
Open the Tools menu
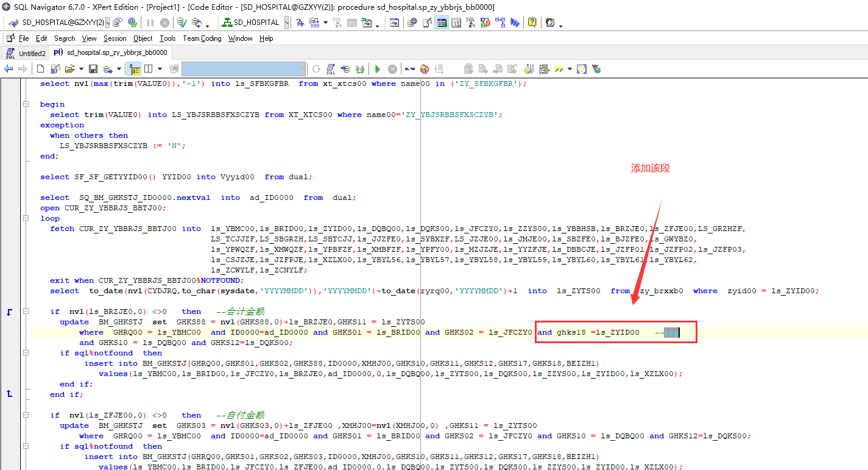click(168, 38)
